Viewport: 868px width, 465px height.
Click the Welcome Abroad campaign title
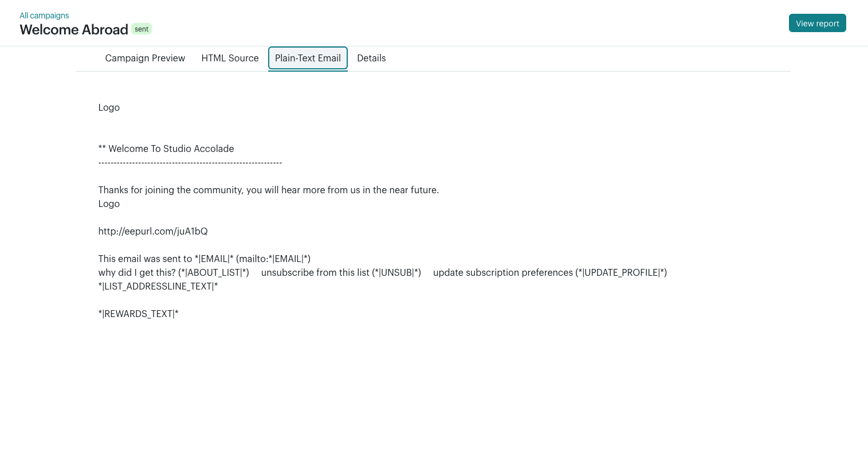74,30
